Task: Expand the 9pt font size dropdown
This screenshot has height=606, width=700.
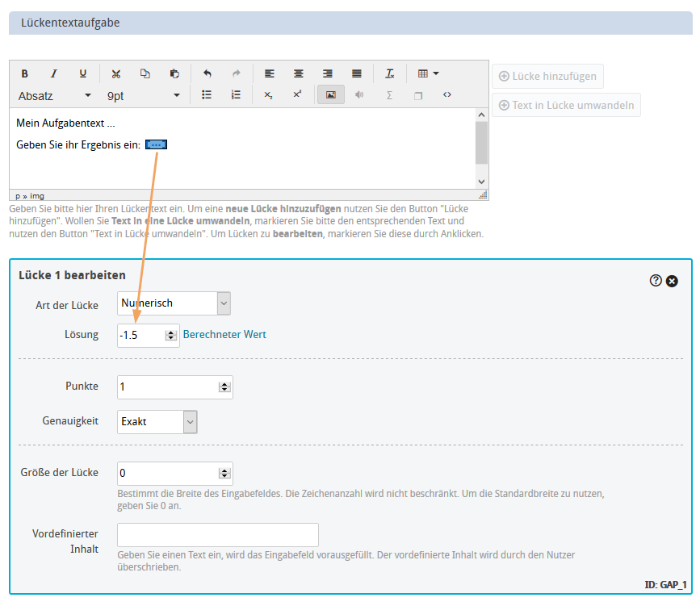Action: 144,95
